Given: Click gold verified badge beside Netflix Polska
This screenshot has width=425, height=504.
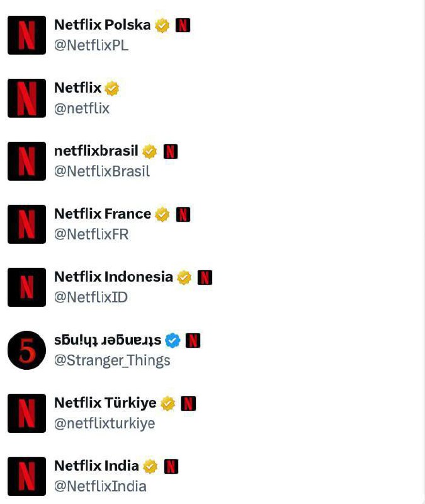Looking at the screenshot, I should pyautogui.click(x=162, y=25).
